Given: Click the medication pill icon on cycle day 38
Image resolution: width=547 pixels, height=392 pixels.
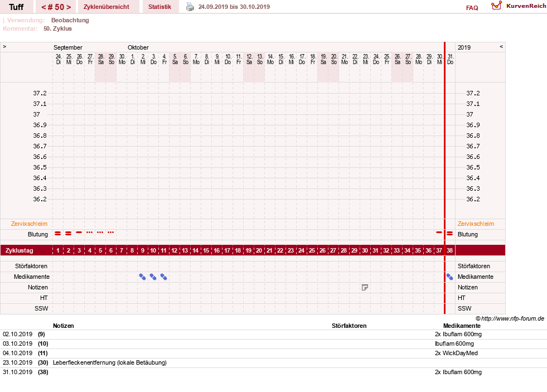Looking at the screenshot, I should (449, 277).
